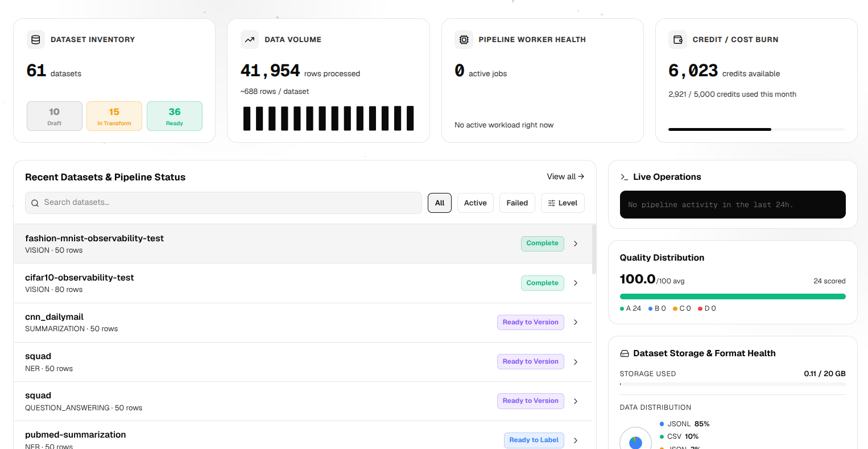Screen dimensions: 868x449
Task: Click the VISION · 80 rows subtitle
Action: 54,290
